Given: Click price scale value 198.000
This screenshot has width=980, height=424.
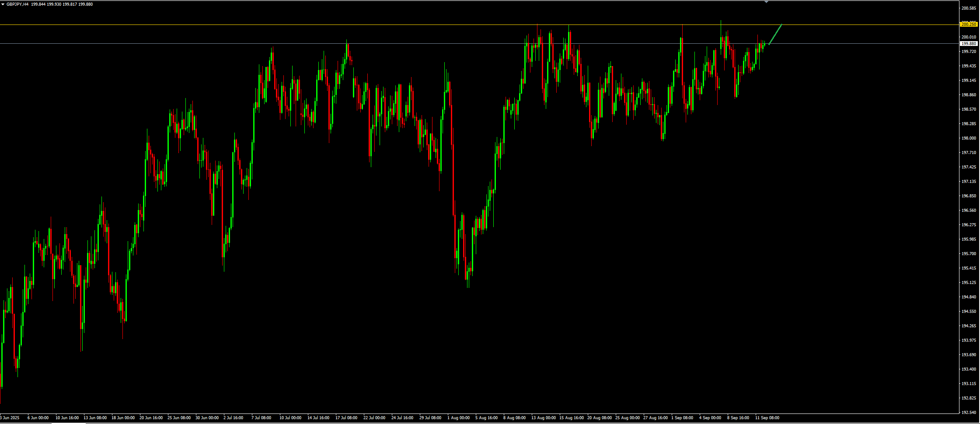Looking at the screenshot, I should coord(969,138).
